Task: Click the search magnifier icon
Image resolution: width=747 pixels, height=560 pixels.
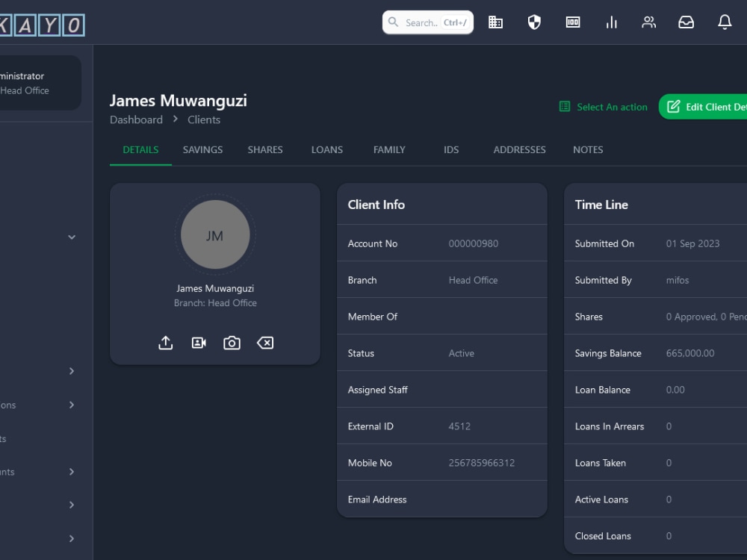Action: pos(394,22)
